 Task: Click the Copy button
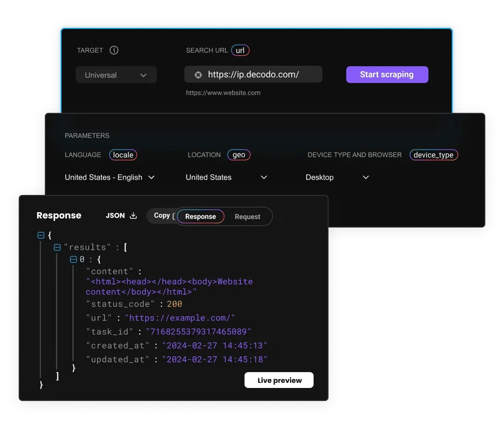(162, 215)
